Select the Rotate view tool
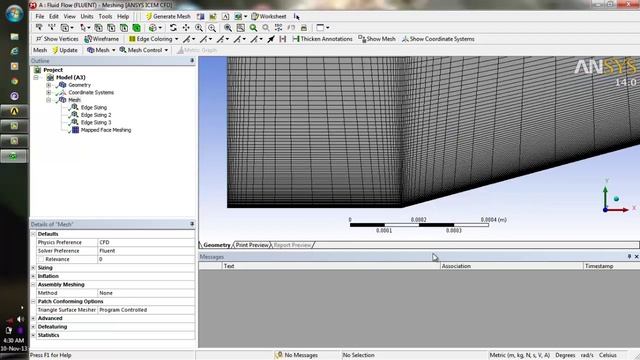 [173, 28]
